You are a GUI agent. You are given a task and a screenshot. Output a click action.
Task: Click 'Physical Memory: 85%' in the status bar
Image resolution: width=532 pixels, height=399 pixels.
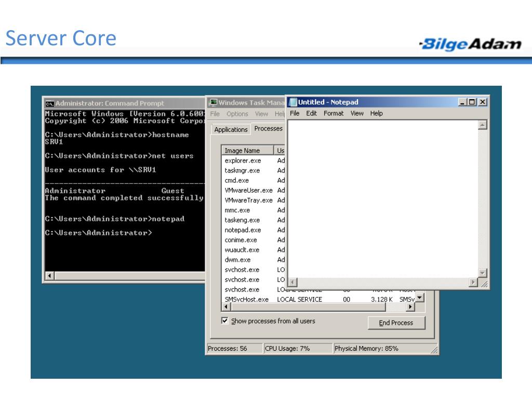pyautogui.click(x=366, y=349)
